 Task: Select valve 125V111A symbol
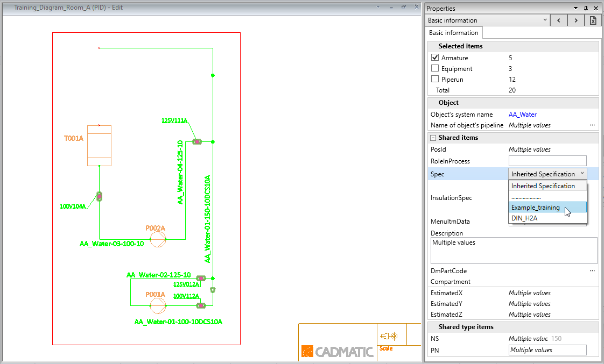click(197, 141)
